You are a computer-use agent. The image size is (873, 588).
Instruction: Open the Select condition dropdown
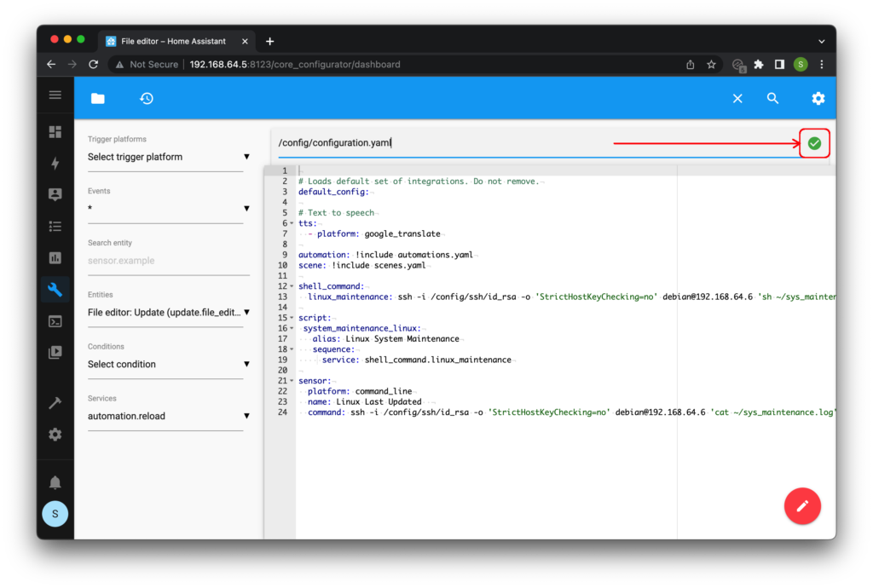pos(169,365)
